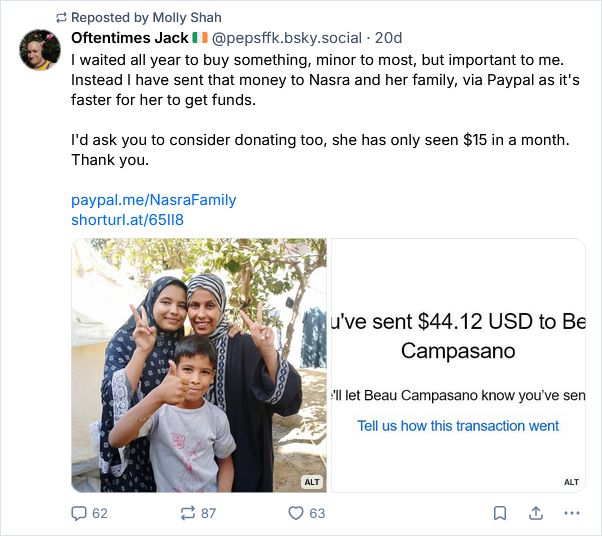
Task: Open Oftentimes Jack's profile avatar
Action: click(x=40, y=50)
